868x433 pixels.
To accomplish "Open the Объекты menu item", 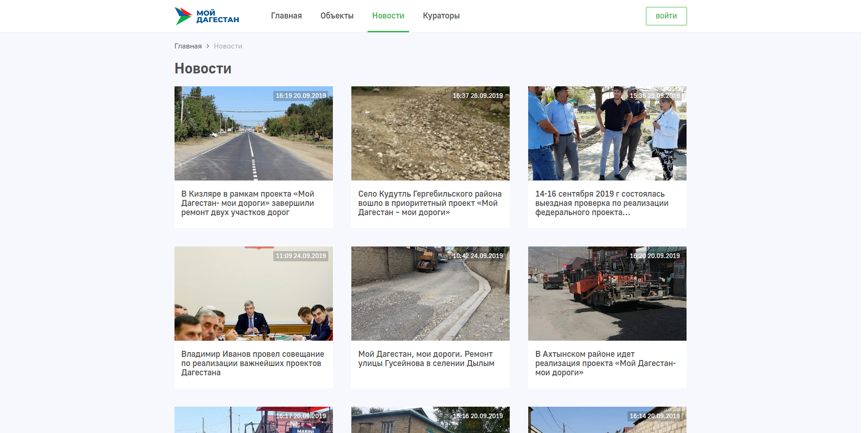I will pos(337,16).
